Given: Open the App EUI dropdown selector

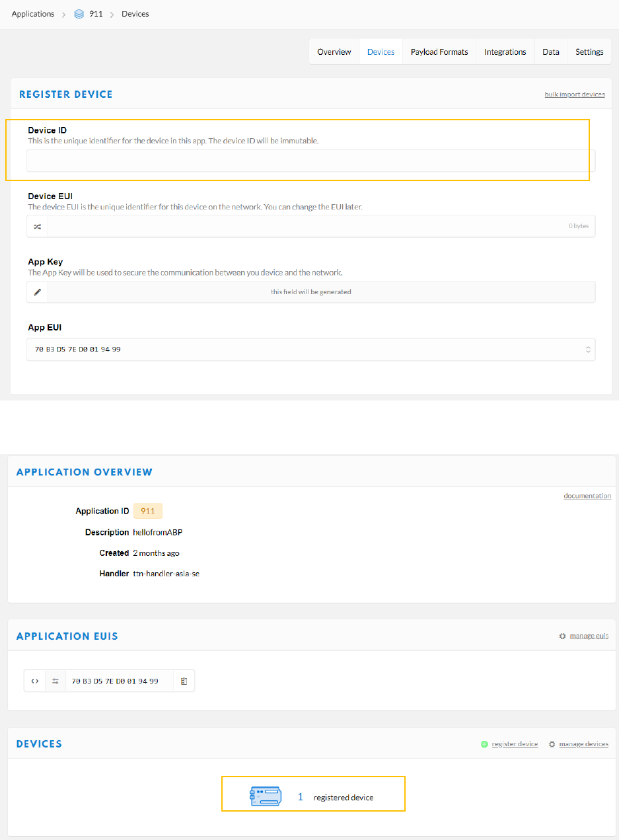Looking at the screenshot, I should click(x=588, y=350).
